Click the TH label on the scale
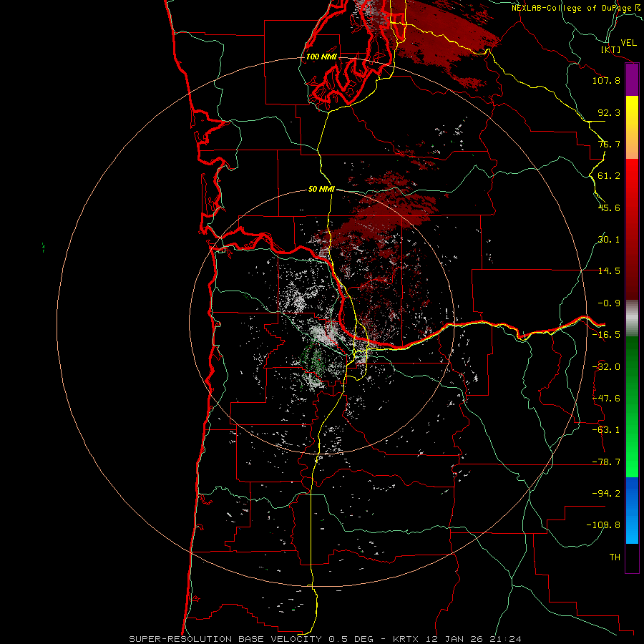The width and height of the screenshot is (644, 644). pyautogui.click(x=615, y=557)
